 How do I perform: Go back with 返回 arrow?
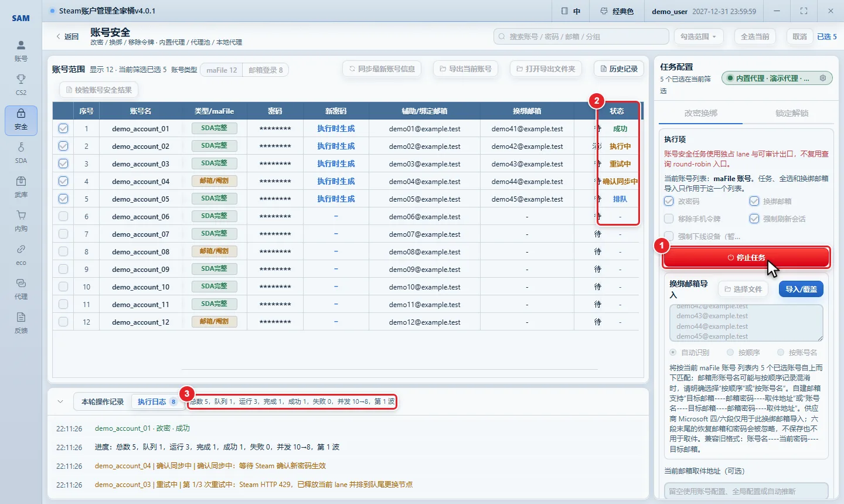[x=67, y=36]
